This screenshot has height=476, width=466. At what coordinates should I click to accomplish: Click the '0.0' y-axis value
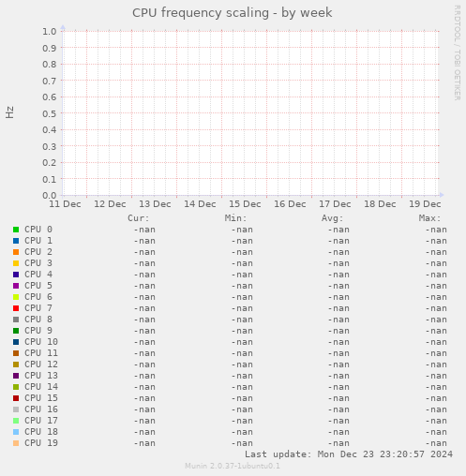(50, 196)
